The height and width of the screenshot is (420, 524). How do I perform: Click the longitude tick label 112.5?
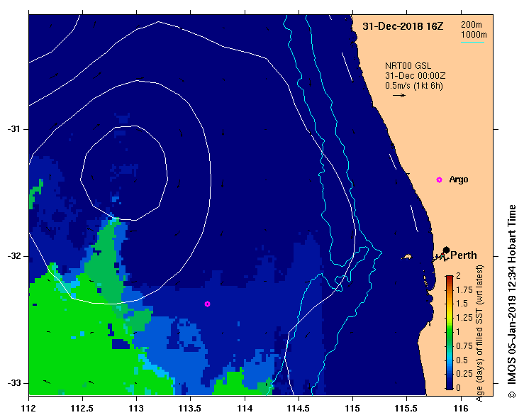pos(82,409)
